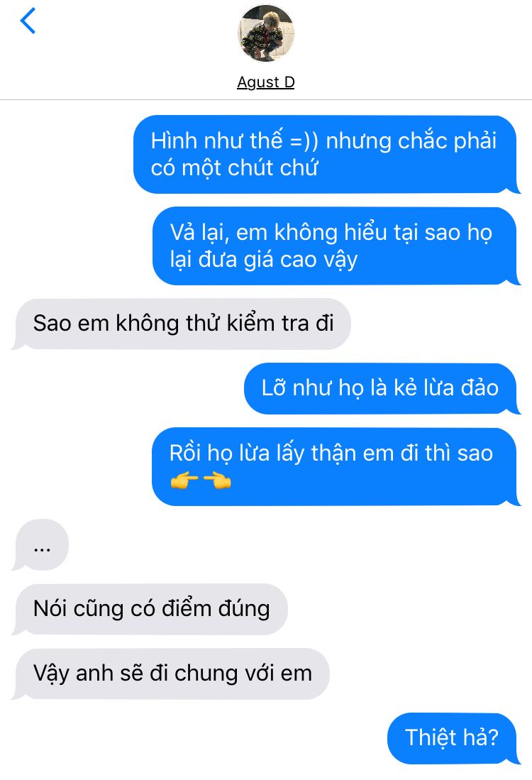Image resolution: width=532 pixels, height=780 pixels.
Task: Tap the "Vậy anh sẽ đi chung với em" bubble
Action: coord(171,674)
